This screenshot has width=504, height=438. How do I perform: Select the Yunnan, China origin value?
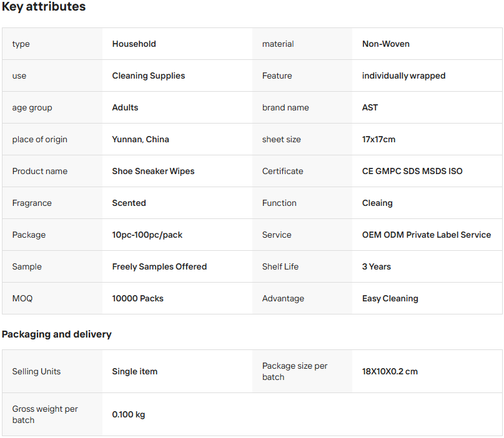tap(141, 139)
